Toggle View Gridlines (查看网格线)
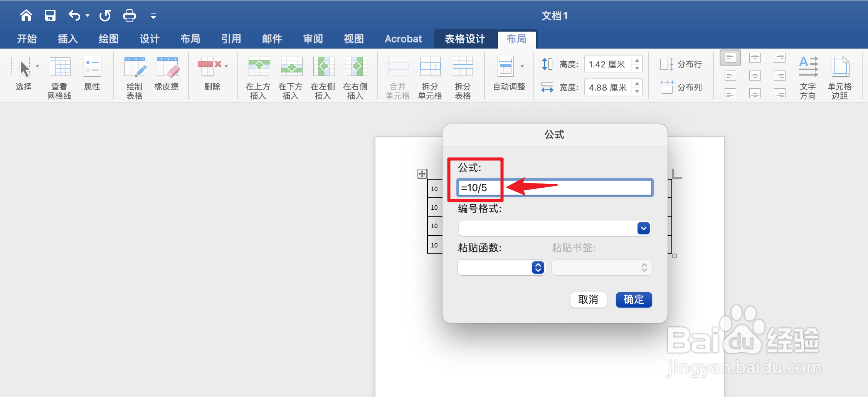This screenshot has width=868, height=397. [x=59, y=78]
